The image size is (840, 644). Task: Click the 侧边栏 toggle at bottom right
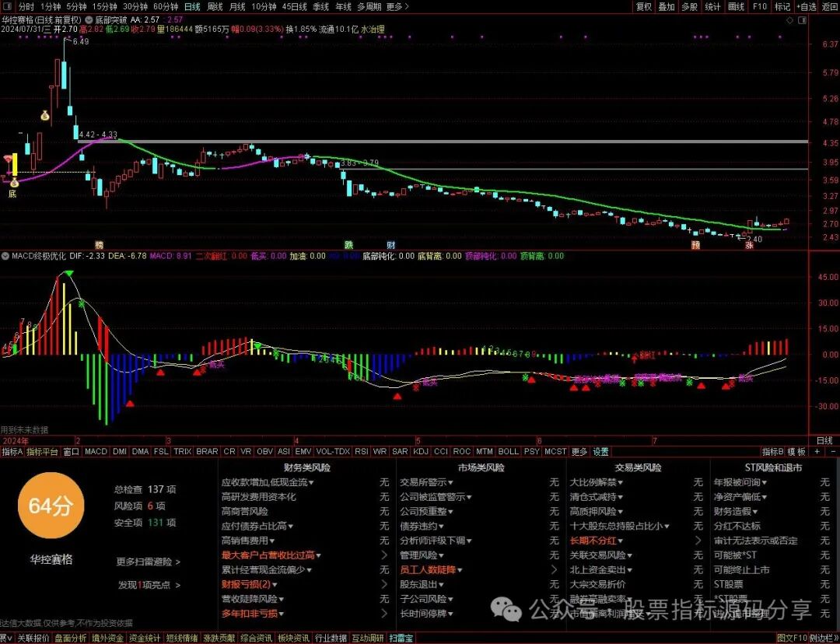pyautogui.click(x=825, y=638)
